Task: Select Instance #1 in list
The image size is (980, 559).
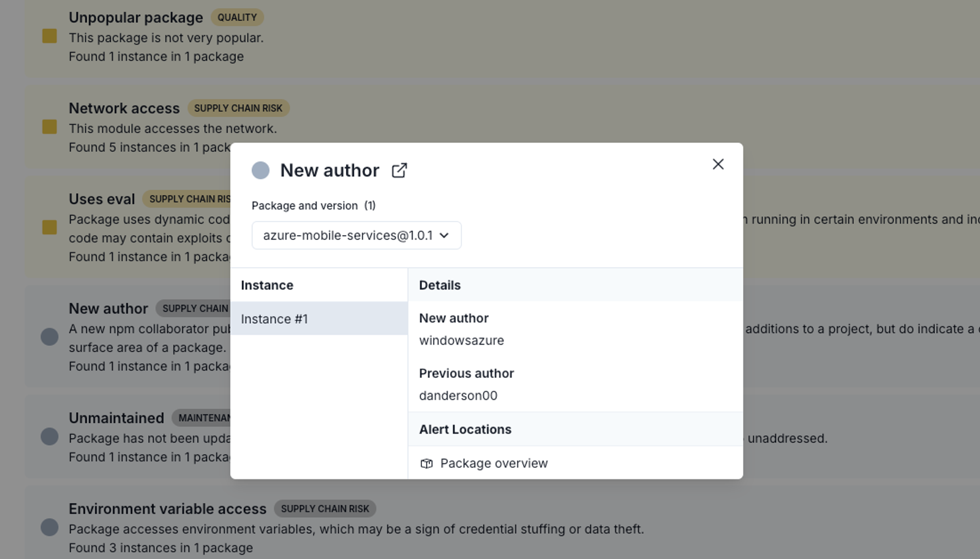Action: point(319,318)
